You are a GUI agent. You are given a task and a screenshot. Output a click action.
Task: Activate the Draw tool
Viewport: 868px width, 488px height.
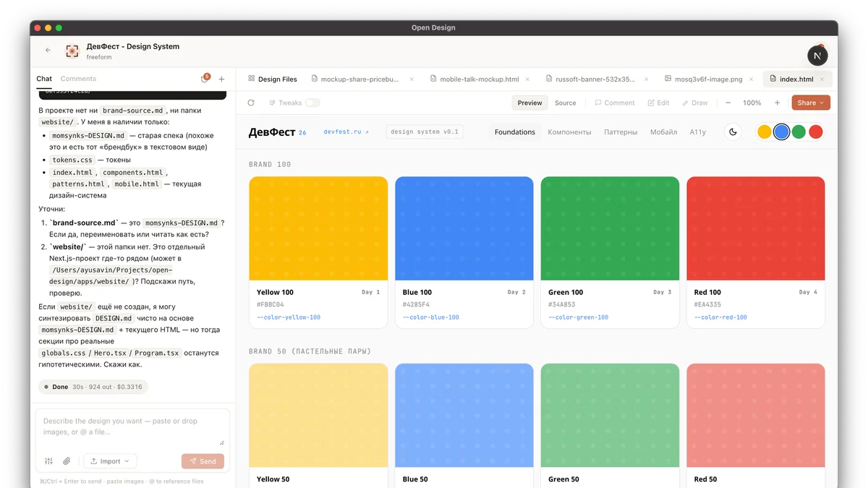[x=695, y=103]
